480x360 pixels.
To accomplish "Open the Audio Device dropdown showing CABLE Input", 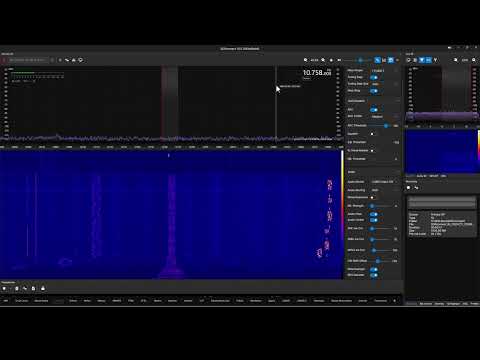I will click(x=385, y=182).
